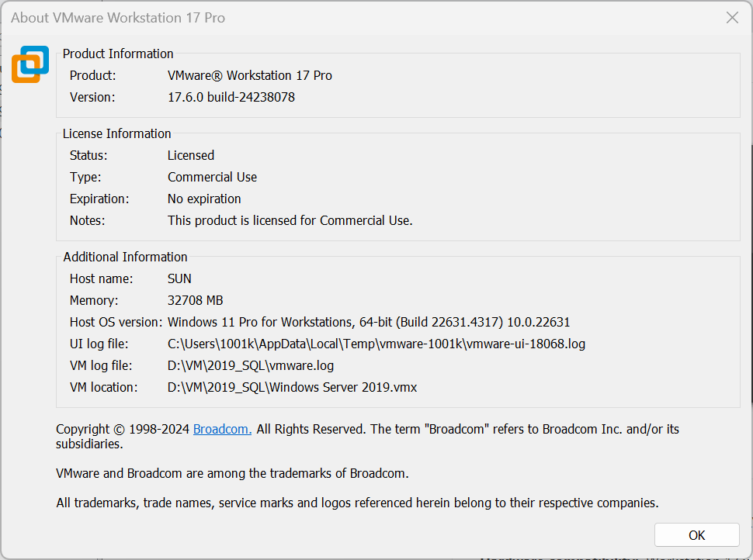Viewport: 753px width, 560px height.
Task: Click the trademarks of Broadcom sentence
Action: point(232,473)
